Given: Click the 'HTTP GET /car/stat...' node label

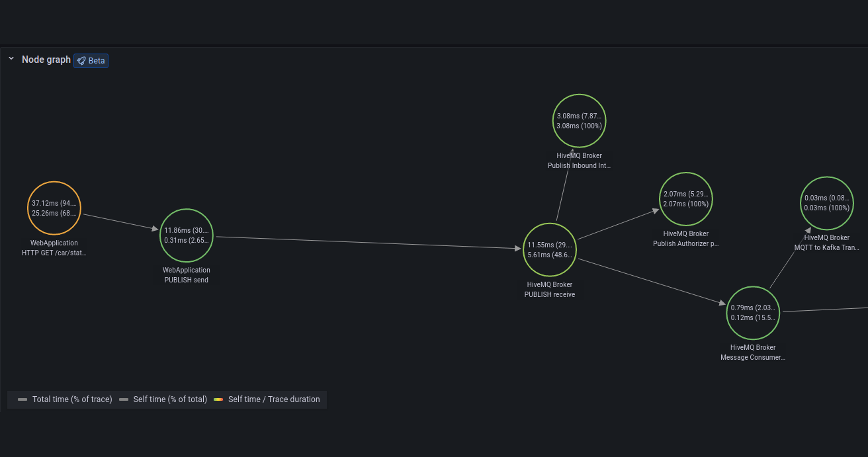Looking at the screenshot, I should [x=54, y=253].
